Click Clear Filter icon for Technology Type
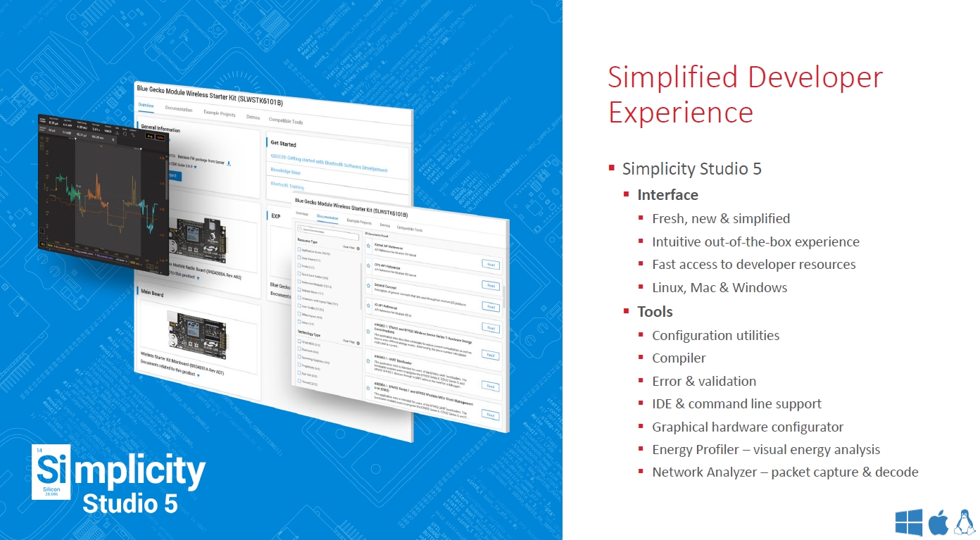This screenshot has width=980, height=540. 358,343
